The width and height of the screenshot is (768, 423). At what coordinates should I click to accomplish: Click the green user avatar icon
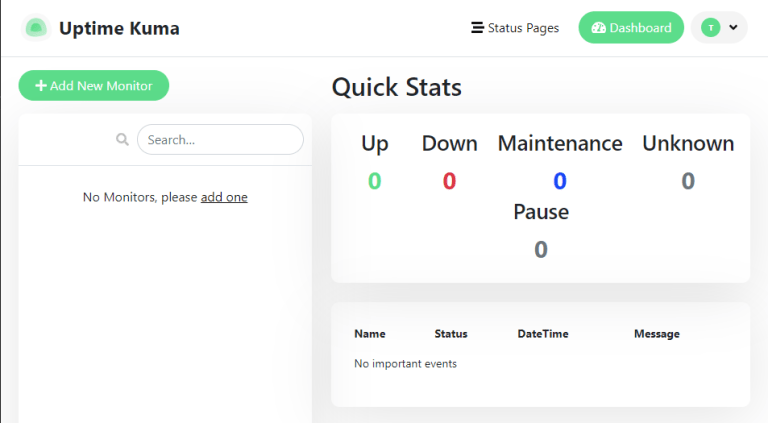[x=710, y=28]
